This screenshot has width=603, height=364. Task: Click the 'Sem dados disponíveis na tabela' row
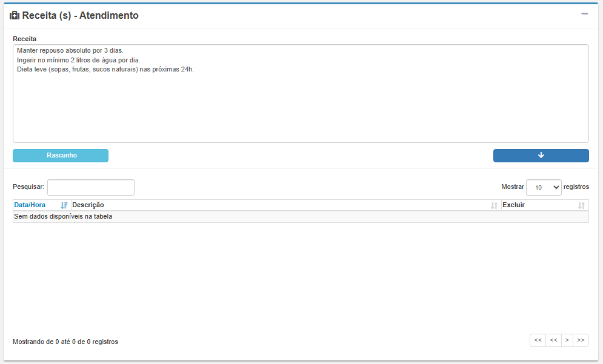[x=63, y=217]
